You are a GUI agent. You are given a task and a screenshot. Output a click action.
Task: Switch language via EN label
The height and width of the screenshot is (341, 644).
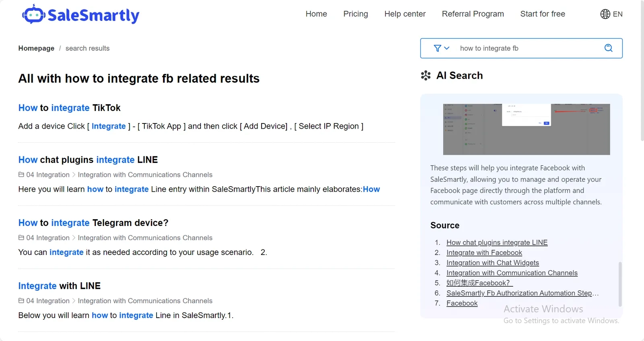point(618,14)
